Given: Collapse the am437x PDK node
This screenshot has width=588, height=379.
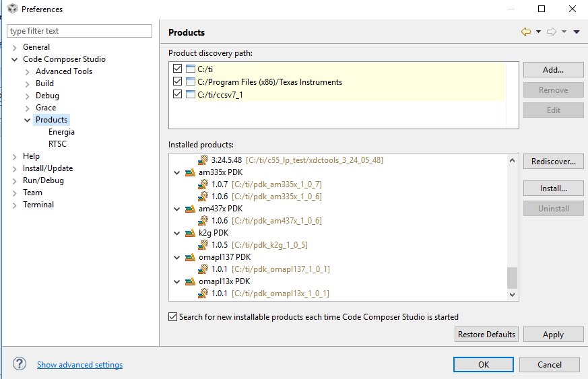Looking at the screenshot, I should click(176, 209).
